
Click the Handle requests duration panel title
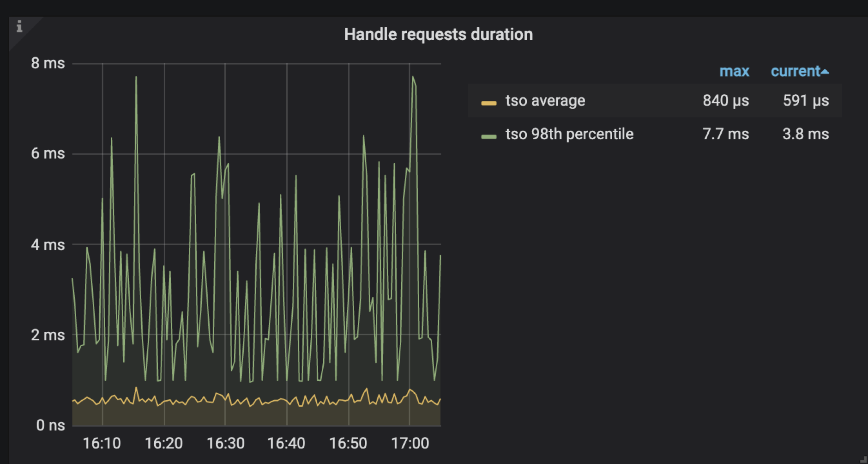[x=438, y=34]
